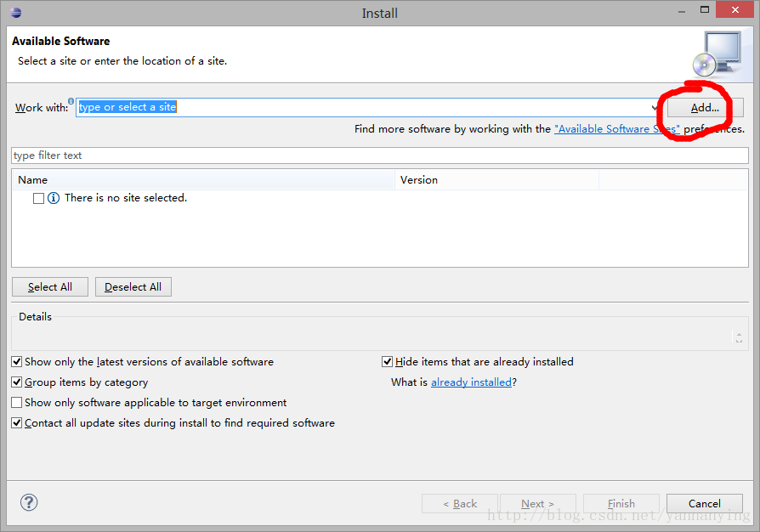Sort by the 'Version' column header
760x532 pixels.
click(497, 180)
